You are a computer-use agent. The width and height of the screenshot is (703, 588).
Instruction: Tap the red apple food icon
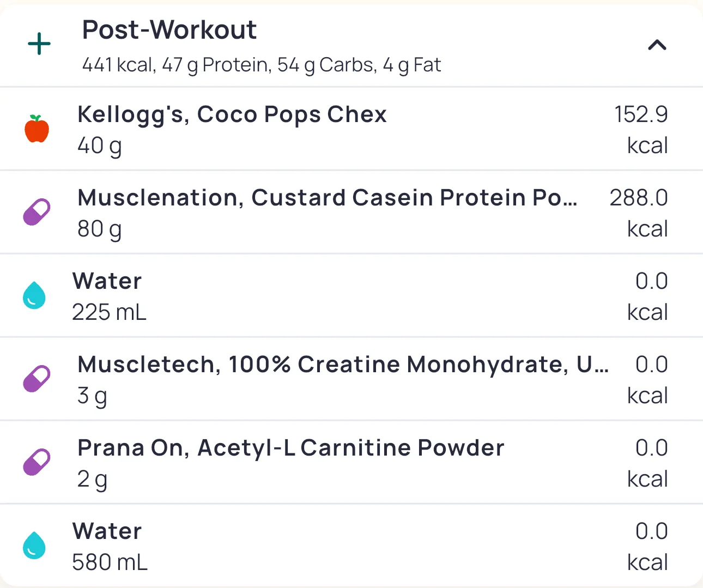coord(37,129)
